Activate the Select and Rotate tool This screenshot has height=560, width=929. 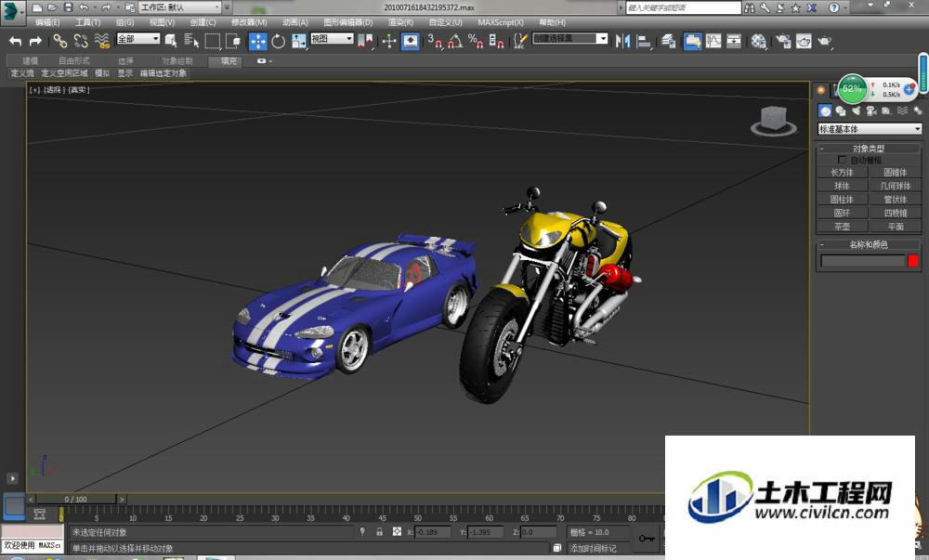click(279, 41)
